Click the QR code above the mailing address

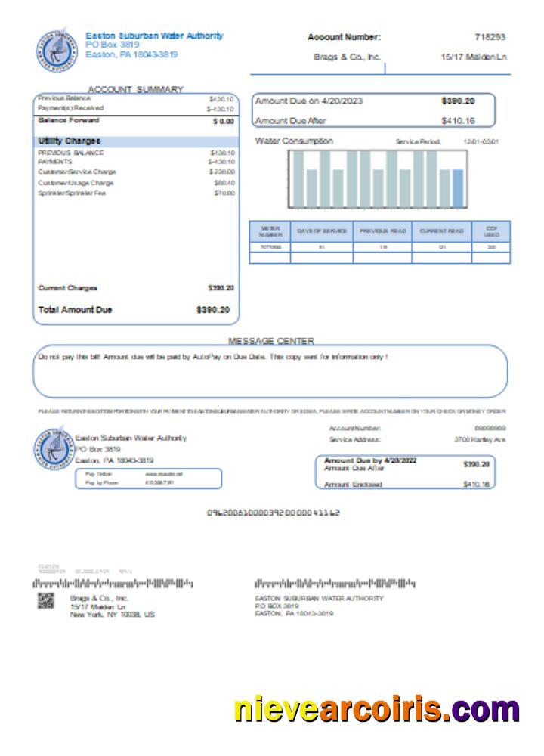(48, 601)
